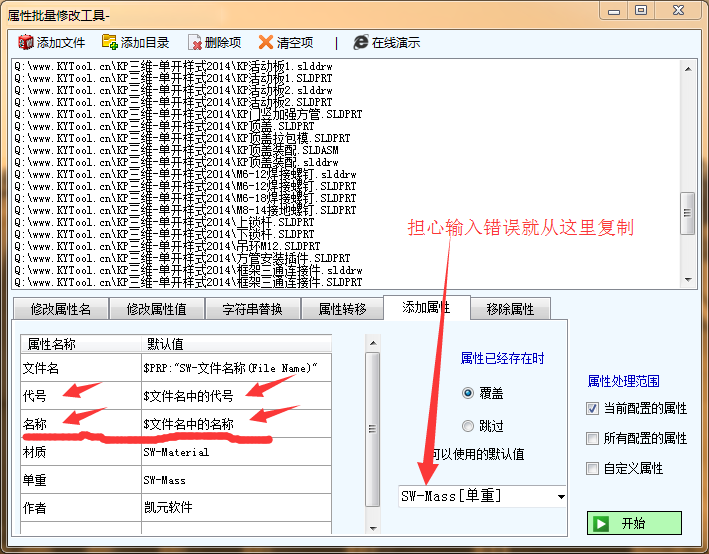This screenshot has width=709, height=554.
Task: Select the 作者 property cell
Action: pos(81,508)
